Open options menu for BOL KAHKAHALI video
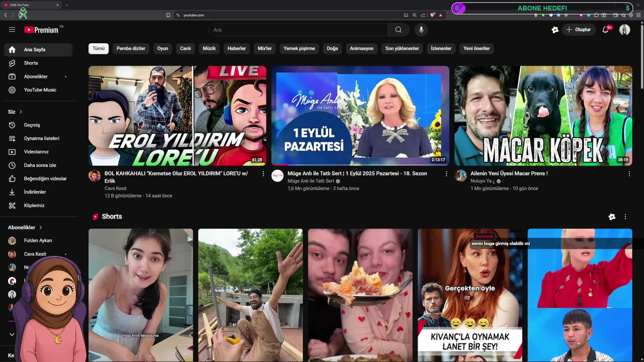644x362 pixels. click(263, 174)
